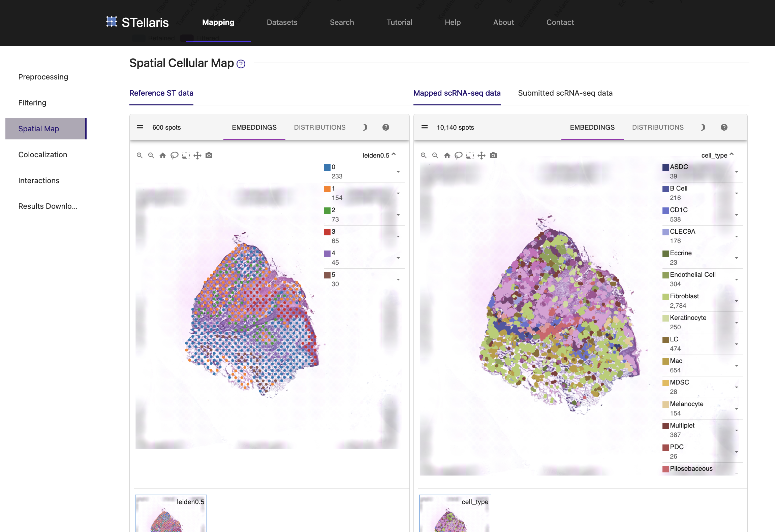Select lasso tool on leiden0.5 plot
The width and height of the screenshot is (775, 532).
click(174, 155)
